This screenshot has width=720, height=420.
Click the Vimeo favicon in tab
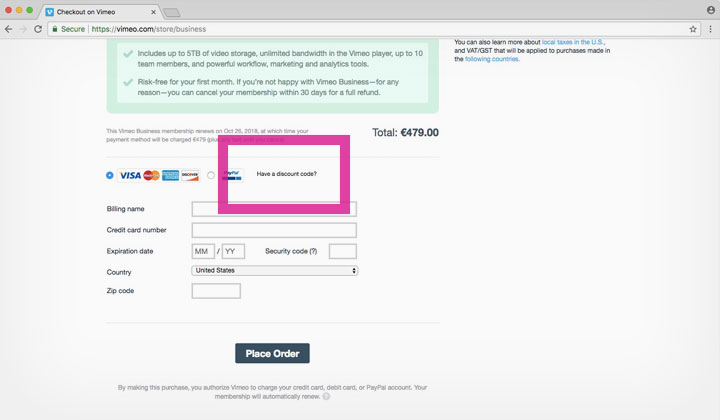pyautogui.click(x=50, y=12)
